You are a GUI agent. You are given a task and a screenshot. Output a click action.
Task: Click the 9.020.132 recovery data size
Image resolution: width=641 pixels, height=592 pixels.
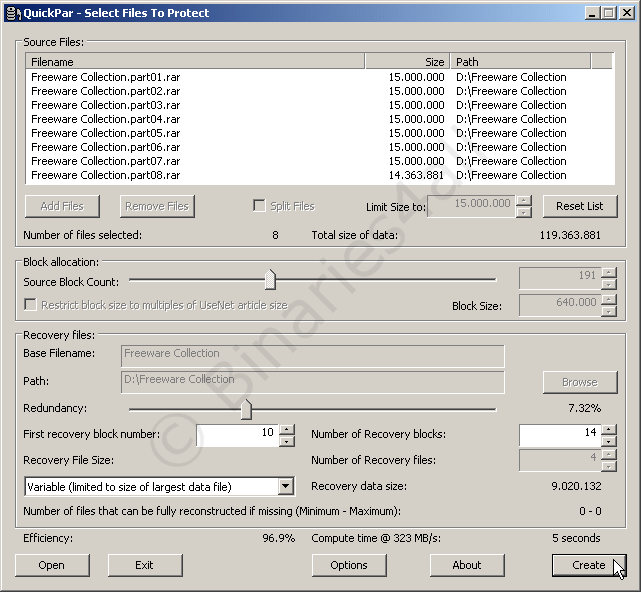(576, 486)
